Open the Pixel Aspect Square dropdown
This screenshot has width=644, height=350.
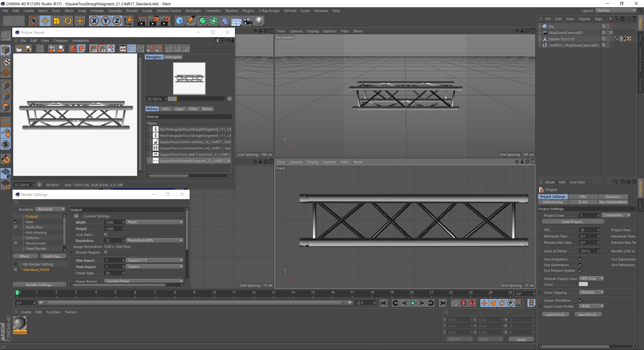pyautogui.click(x=155, y=266)
